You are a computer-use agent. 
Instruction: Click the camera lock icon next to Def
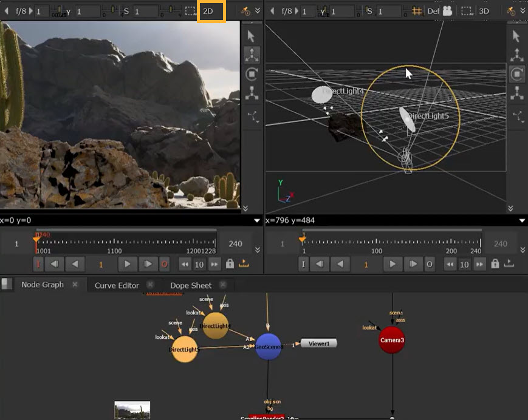pos(448,11)
